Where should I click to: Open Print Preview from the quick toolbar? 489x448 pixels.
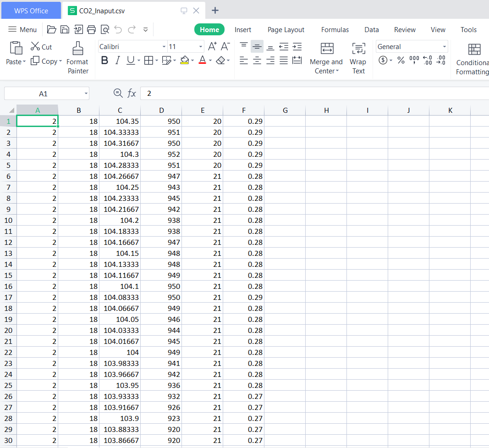[105, 30]
